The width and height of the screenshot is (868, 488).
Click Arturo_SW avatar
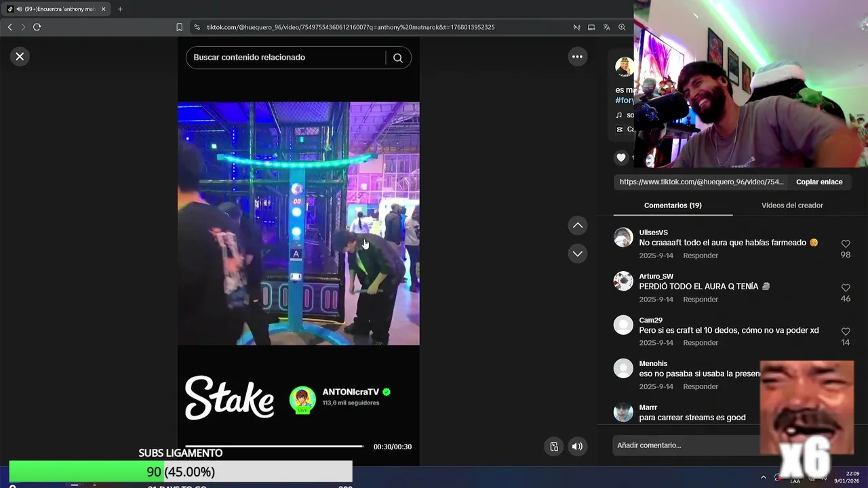click(623, 281)
